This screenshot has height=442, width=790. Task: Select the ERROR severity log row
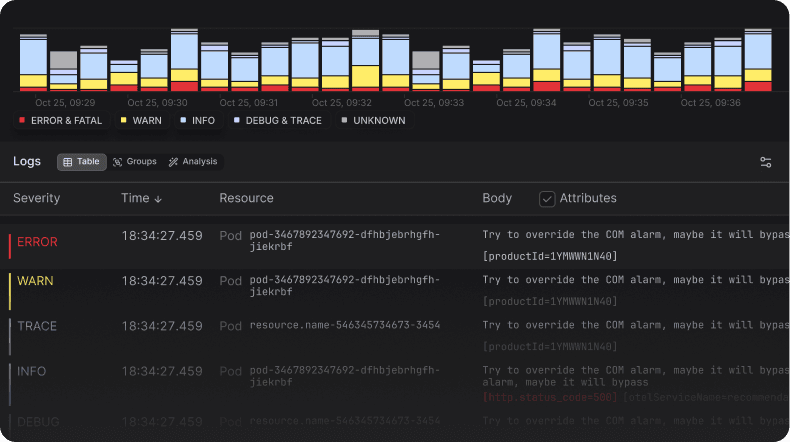(395, 246)
